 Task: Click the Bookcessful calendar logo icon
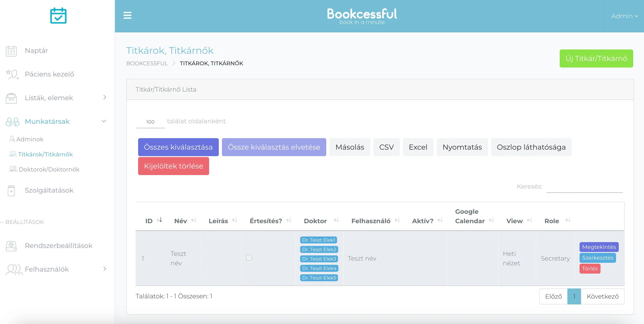[x=58, y=16]
